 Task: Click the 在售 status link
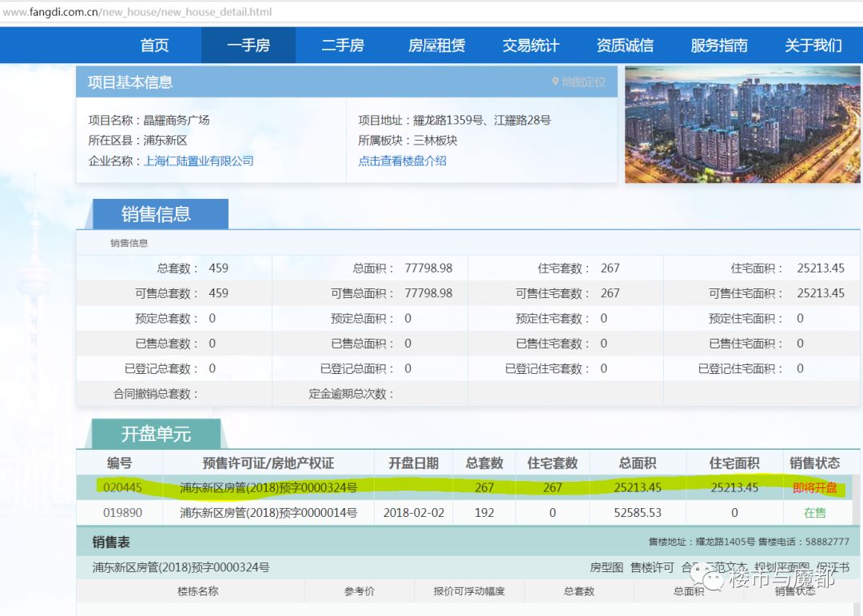click(814, 512)
